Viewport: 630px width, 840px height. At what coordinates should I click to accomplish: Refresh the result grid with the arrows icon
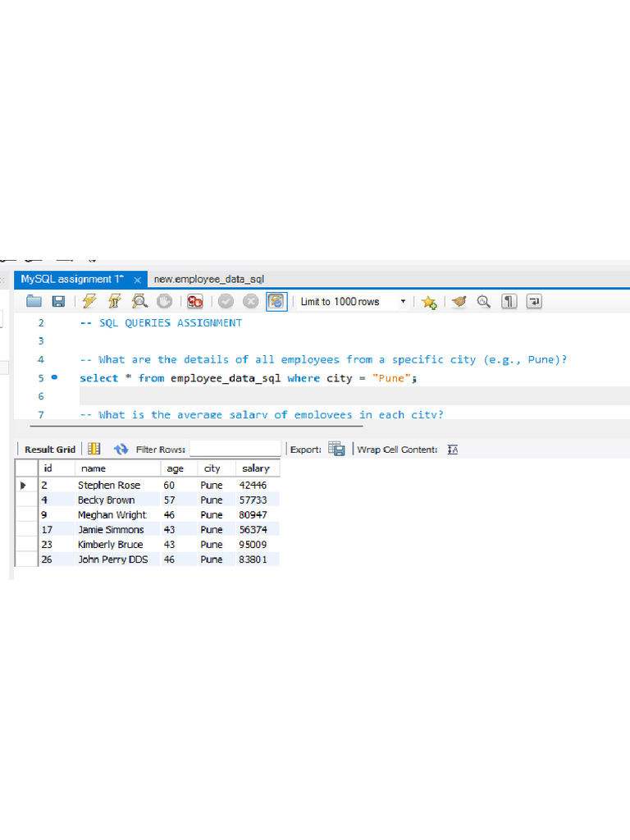(121, 449)
